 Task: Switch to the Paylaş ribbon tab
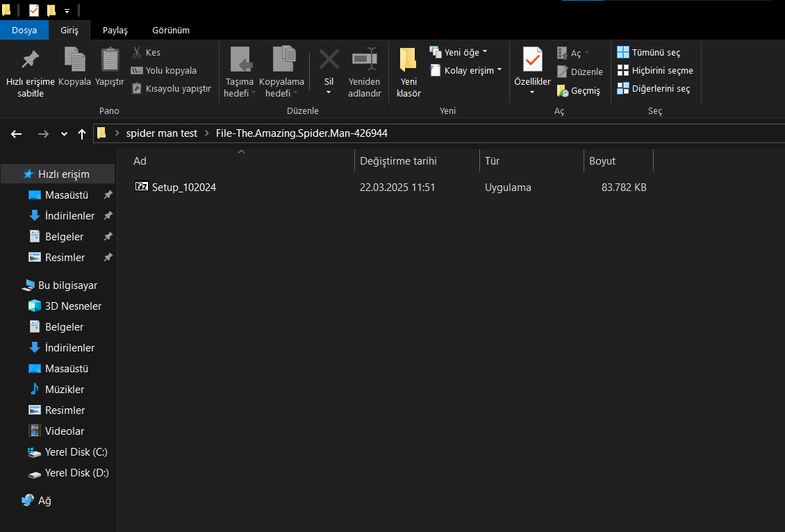click(115, 30)
